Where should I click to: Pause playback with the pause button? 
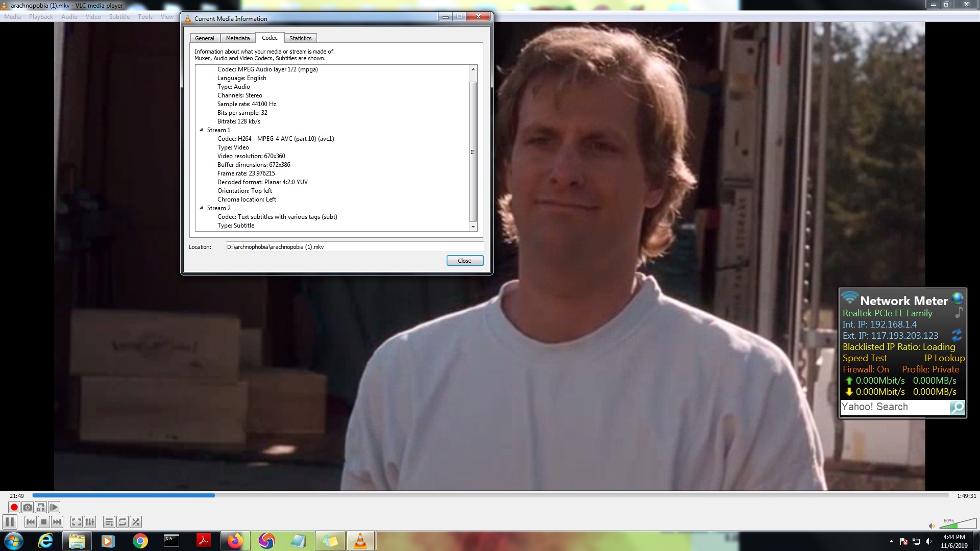click(10, 522)
